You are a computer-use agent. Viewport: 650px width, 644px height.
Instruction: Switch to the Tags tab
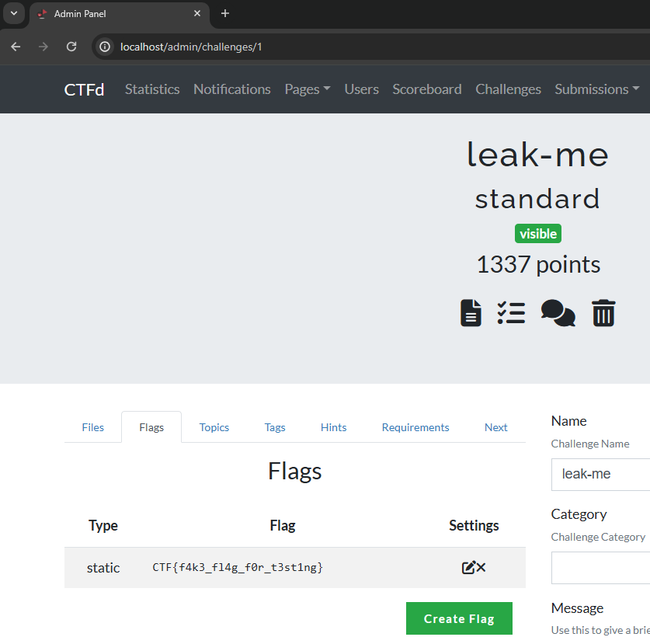tap(275, 427)
